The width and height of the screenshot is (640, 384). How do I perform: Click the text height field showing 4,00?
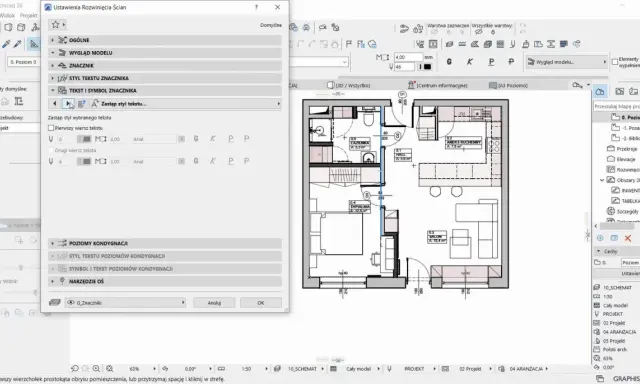click(409, 57)
